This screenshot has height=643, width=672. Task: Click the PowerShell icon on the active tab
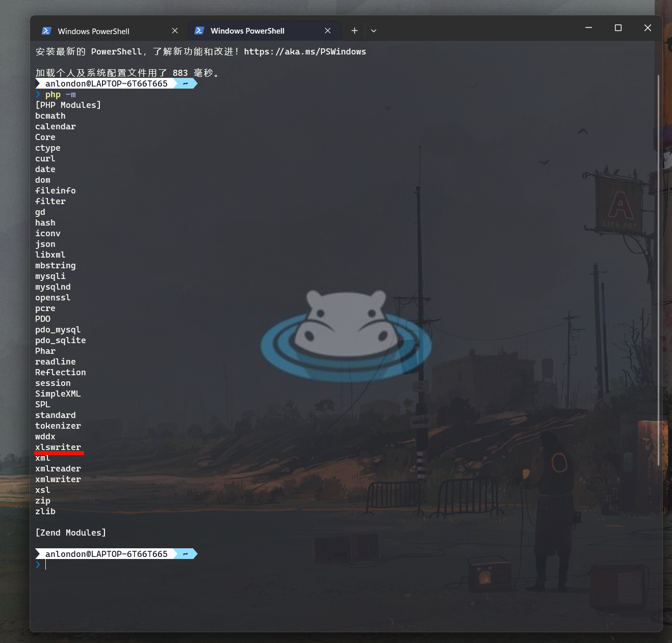click(x=199, y=31)
